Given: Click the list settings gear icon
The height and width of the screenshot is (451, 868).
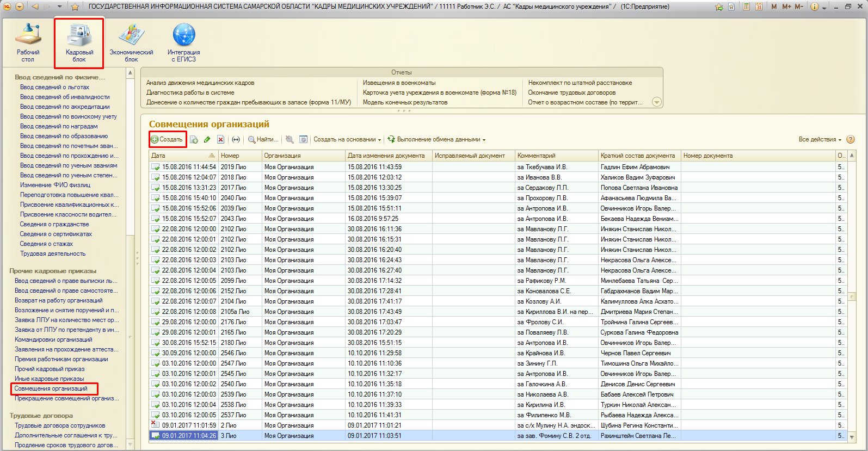Looking at the screenshot, I should 304,140.
